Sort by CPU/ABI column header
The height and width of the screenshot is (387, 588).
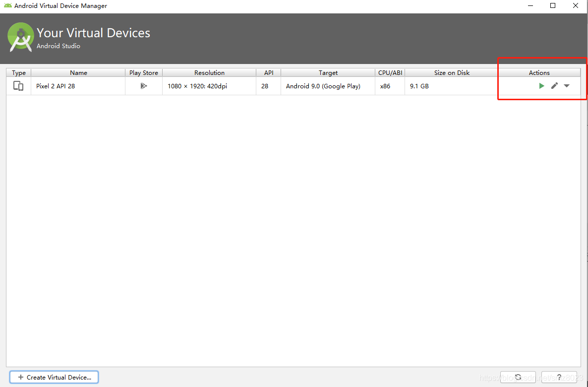tap(390, 73)
